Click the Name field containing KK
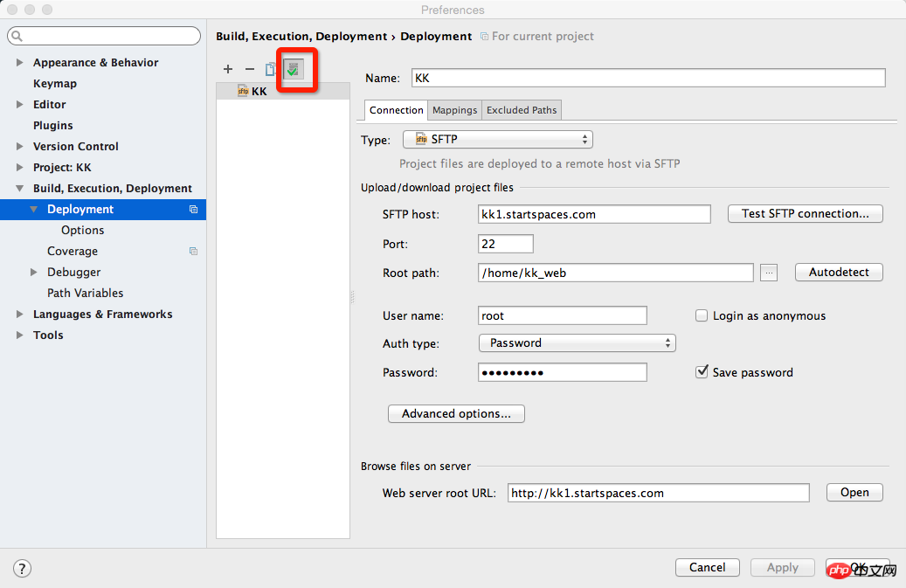The width and height of the screenshot is (906, 588). (648, 78)
